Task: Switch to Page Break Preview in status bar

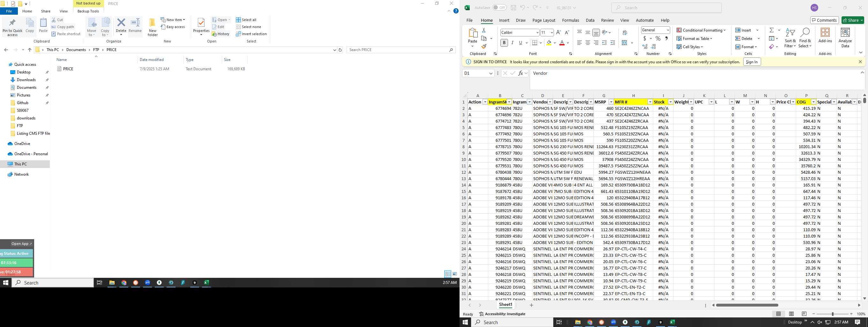Action: [x=804, y=314]
